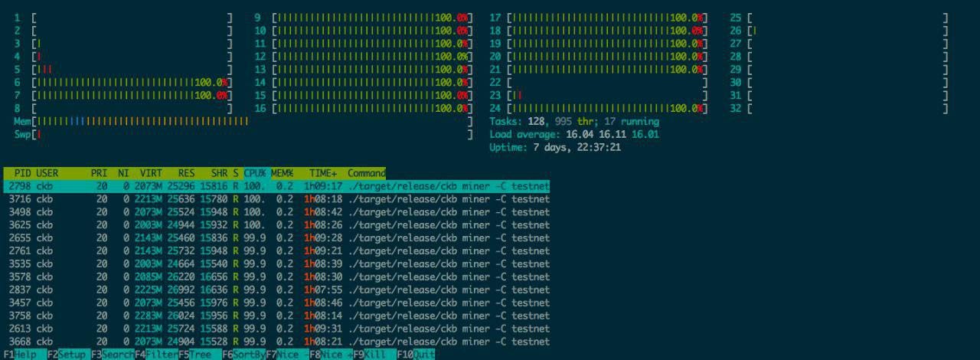Select the process row with PID 3668
Screen dimensions: 980x360
click(x=276, y=342)
